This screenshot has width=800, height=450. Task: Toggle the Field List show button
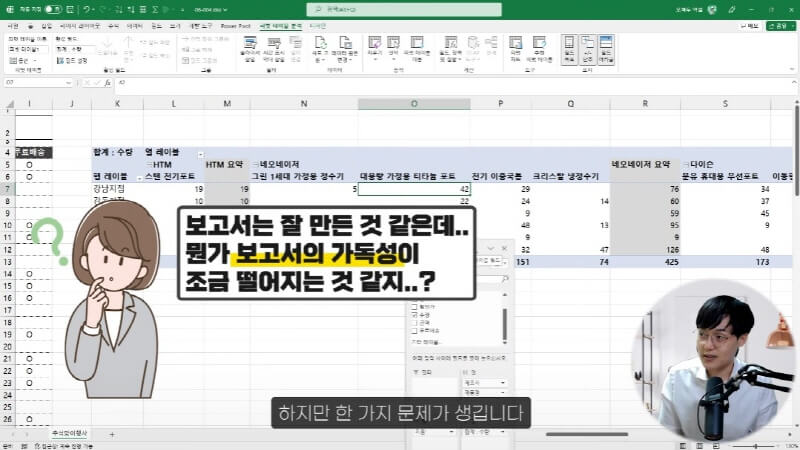point(569,49)
